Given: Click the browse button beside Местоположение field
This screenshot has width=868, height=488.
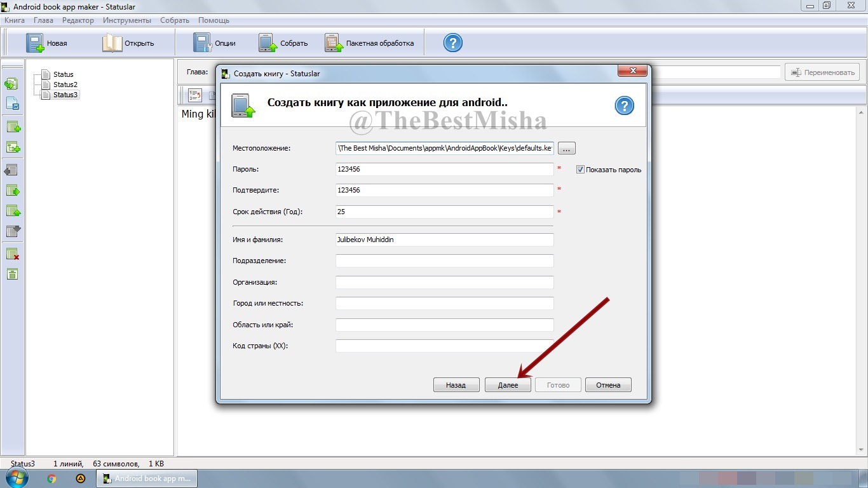Looking at the screenshot, I should click(567, 148).
